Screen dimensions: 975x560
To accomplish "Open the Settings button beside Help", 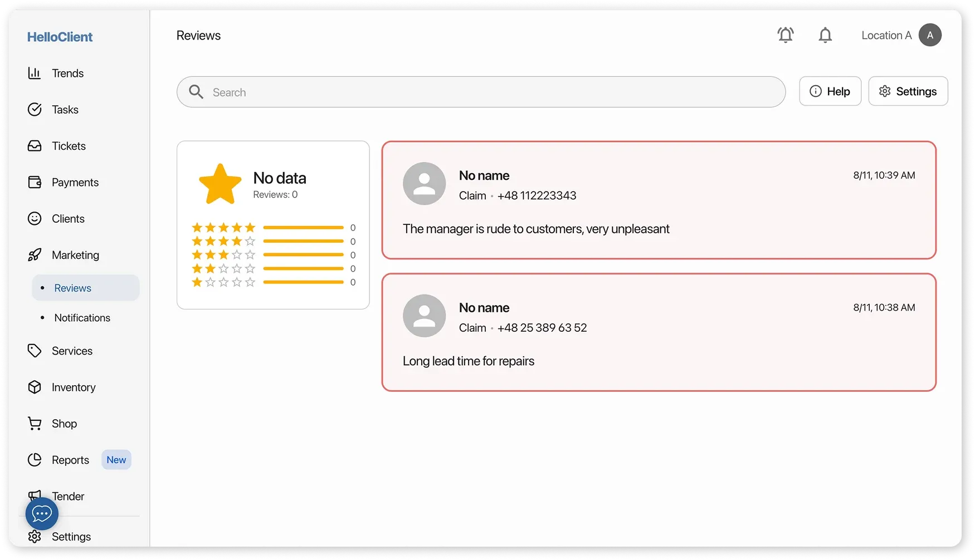I will pyautogui.click(x=908, y=91).
